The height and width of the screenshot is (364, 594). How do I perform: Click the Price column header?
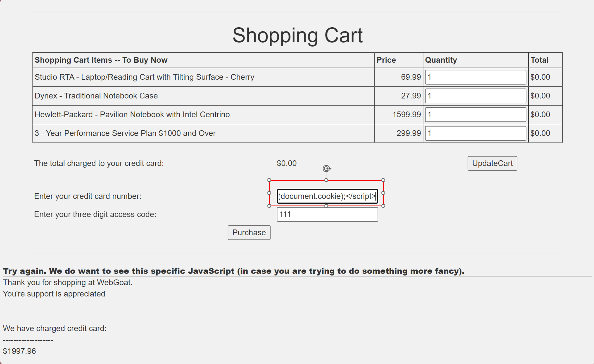click(386, 60)
